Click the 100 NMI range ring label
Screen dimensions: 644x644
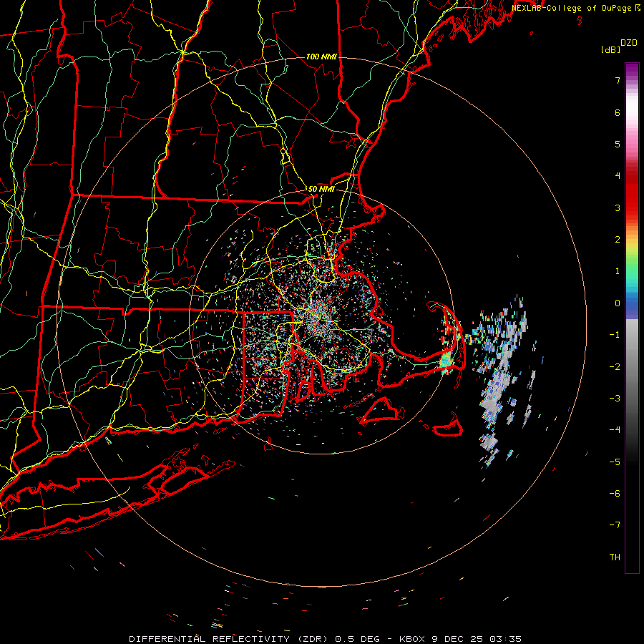tap(321, 57)
